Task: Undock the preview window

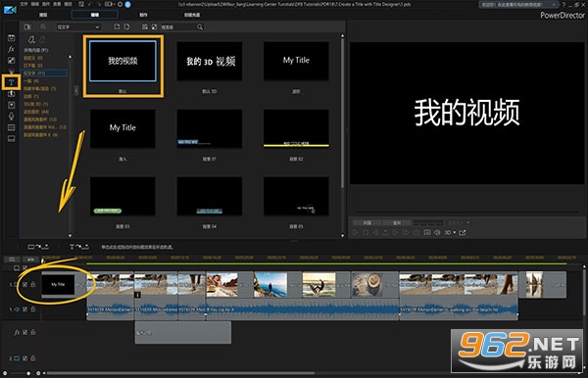Action: pos(463,233)
